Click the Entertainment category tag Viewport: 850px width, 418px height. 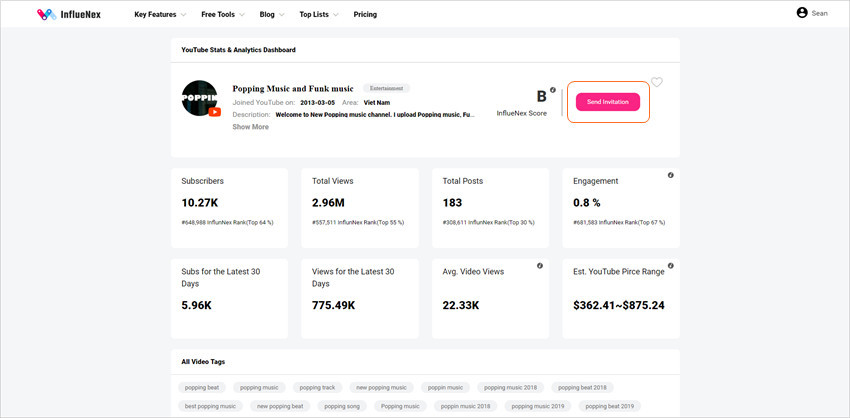[387, 88]
